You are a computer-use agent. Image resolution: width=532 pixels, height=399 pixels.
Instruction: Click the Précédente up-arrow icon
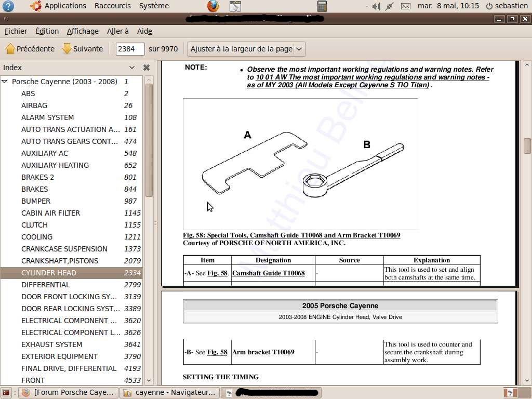tap(10, 49)
